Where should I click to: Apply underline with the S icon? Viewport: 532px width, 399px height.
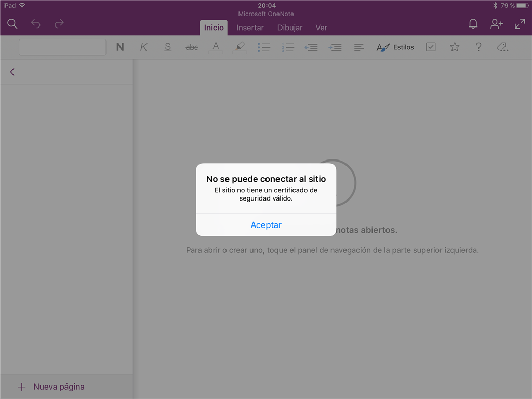tap(168, 47)
